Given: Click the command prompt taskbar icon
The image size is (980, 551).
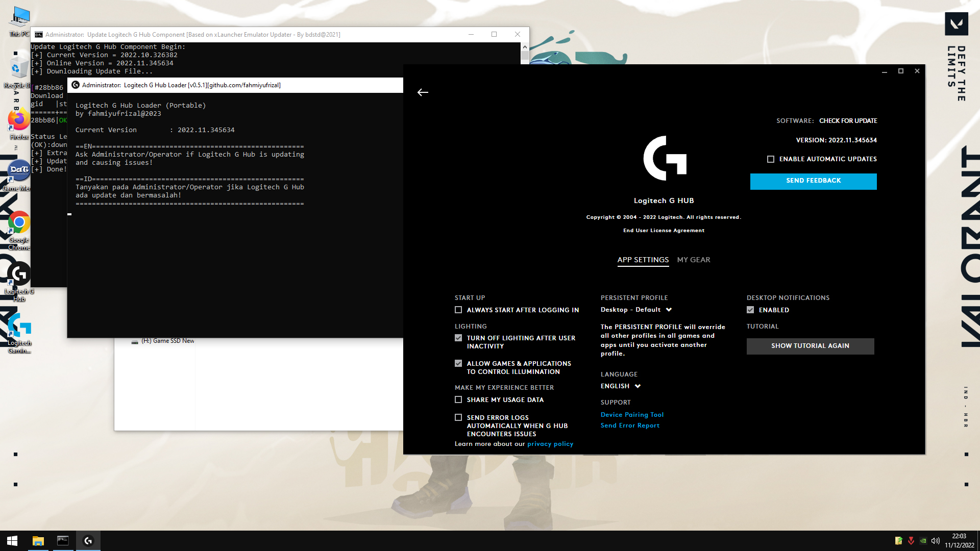Looking at the screenshot, I should click(x=63, y=541).
